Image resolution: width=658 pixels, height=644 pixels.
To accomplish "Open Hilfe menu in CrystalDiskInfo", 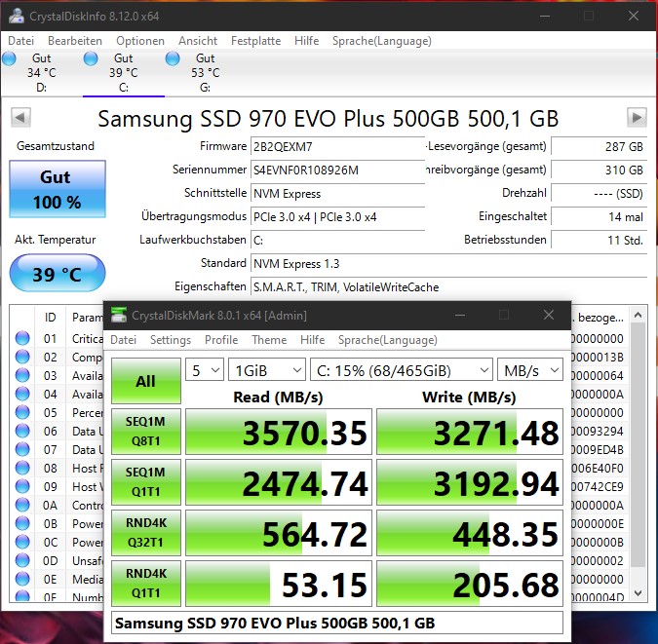I will point(307,41).
